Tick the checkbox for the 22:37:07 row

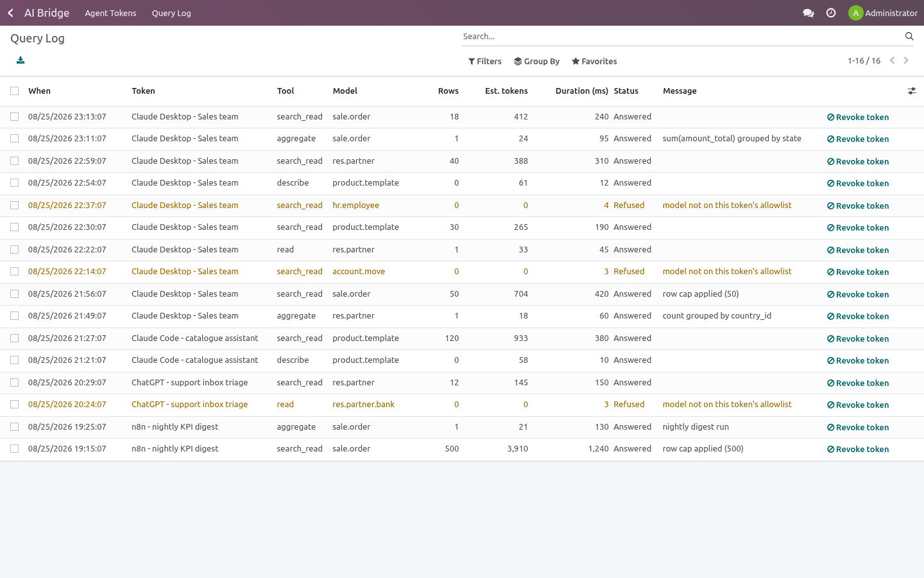click(x=14, y=206)
